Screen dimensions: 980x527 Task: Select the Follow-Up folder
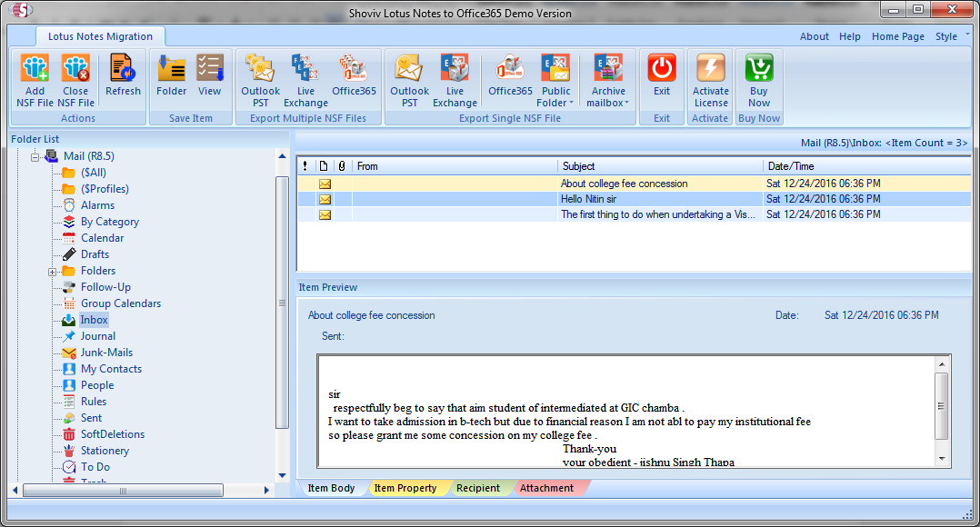(105, 287)
